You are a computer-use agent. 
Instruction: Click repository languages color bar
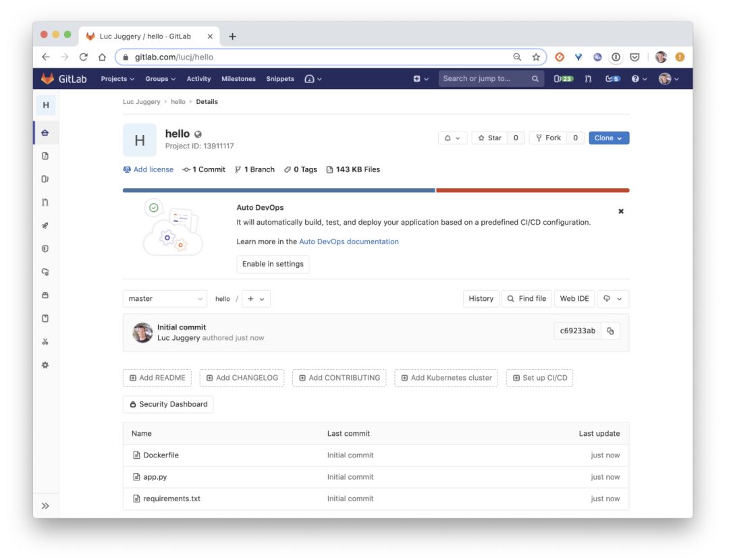pyautogui.click(x=376, y=190)
